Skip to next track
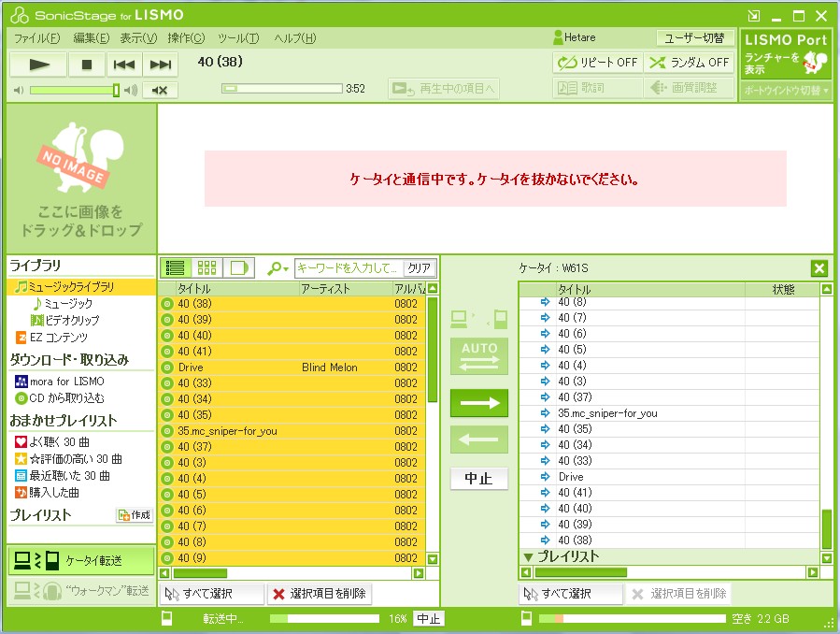Image resolution: width=840 pixels, height=634 pixels. pyautogui.click(x=160, y=65)
